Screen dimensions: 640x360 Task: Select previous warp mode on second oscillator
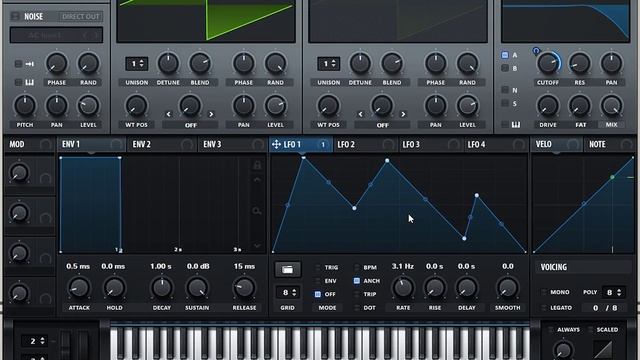coord(360,114)
